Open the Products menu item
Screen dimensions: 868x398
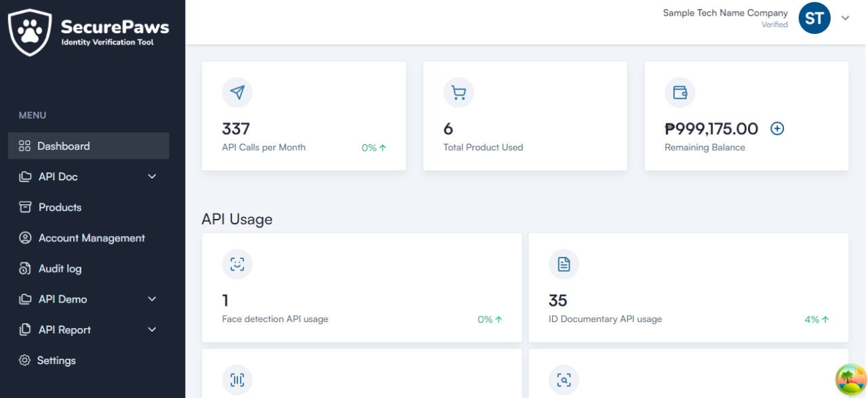60,207
